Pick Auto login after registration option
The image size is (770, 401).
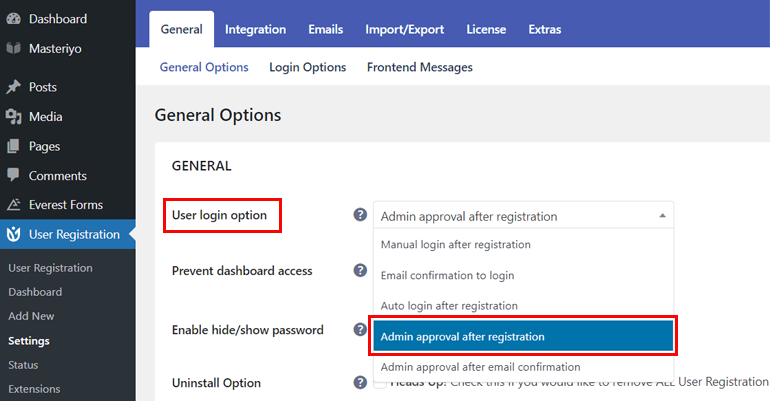pos(449,305)
